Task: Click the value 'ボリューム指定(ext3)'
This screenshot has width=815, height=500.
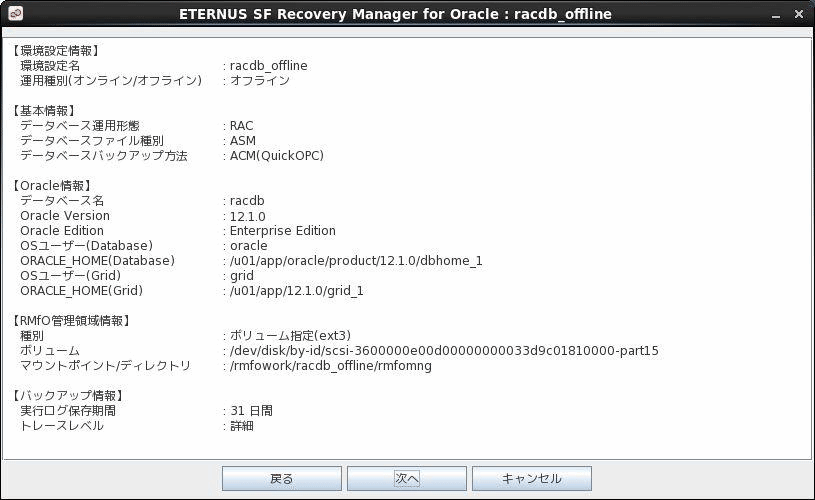Action: [291, 336]
